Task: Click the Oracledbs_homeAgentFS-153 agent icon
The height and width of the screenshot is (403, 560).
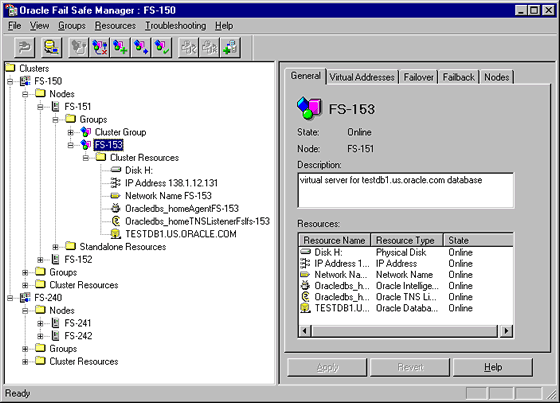Action: 116,208
